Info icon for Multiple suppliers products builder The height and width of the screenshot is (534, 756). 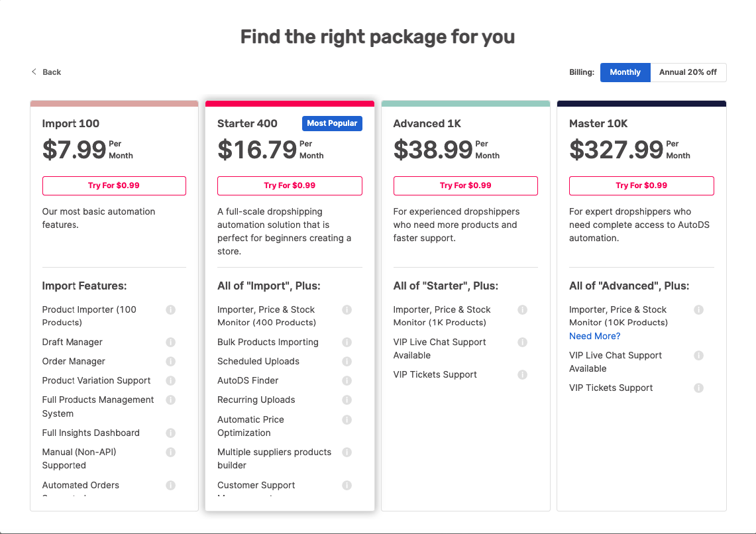tap(347, 452)
